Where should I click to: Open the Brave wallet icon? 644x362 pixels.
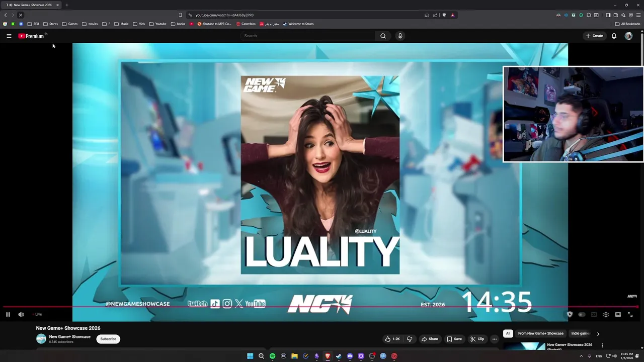tap(616, 15)
